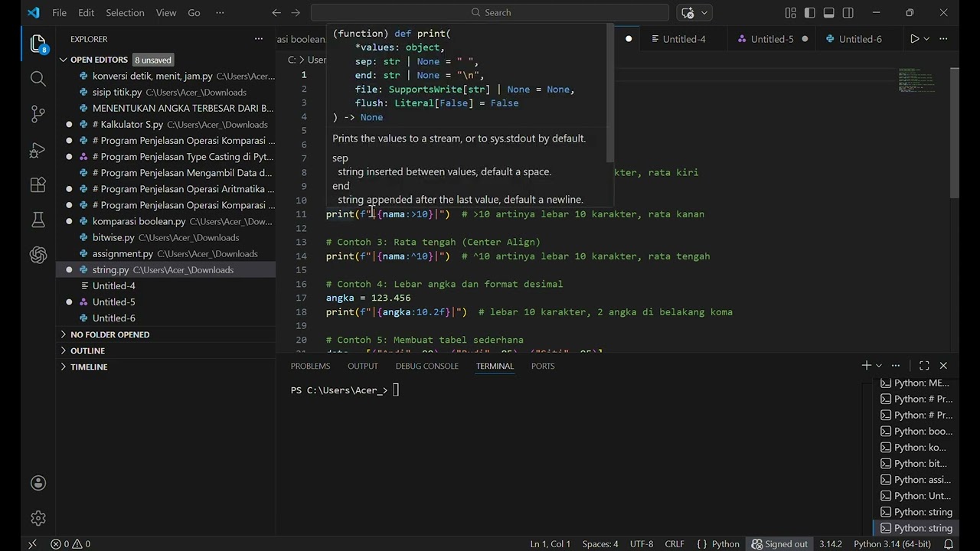Screen dimensions: 980x551
Task: Select the Python: string terminal at bottom
Action: pos(916,528)
